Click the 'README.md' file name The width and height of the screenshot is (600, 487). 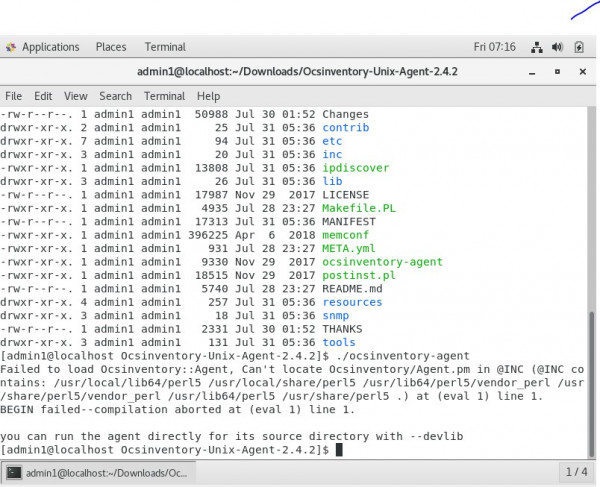(352, 289)
